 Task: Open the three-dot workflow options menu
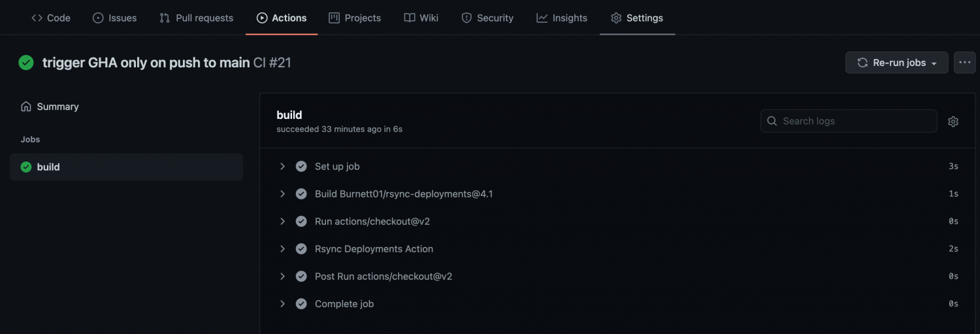tap(965, 63)
